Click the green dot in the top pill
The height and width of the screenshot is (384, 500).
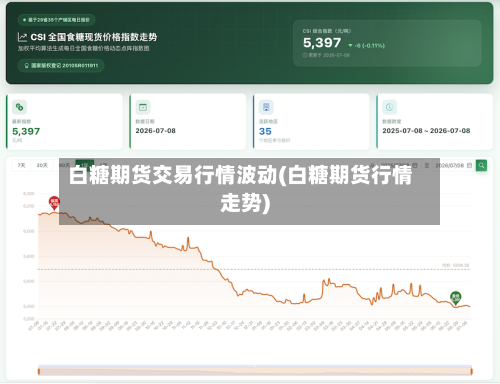tap(24, 20)
